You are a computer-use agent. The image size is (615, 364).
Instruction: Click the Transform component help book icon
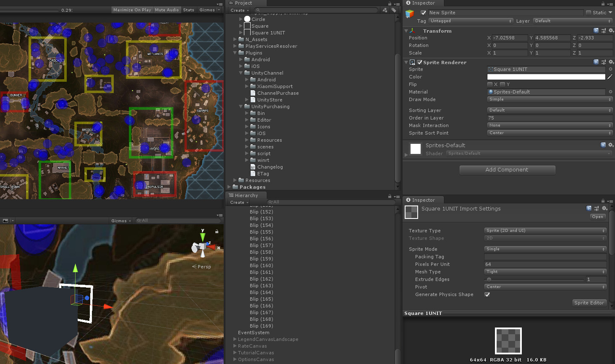[x=596, y=30]
